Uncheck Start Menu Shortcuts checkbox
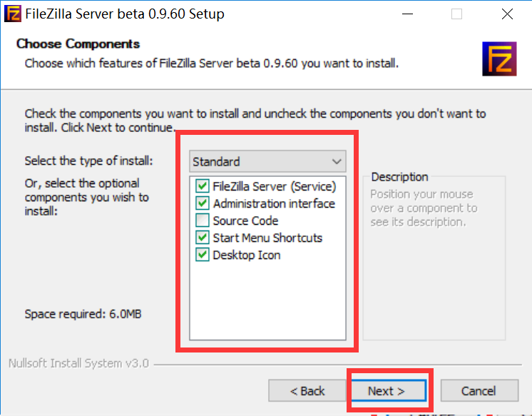This screenshot has width=532, height=416. click(x=203, y=238)
